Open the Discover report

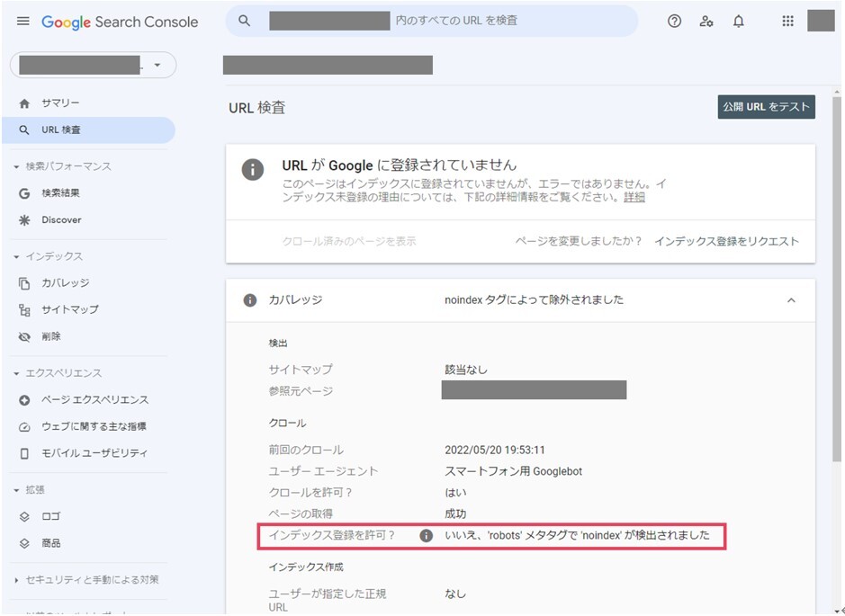60,219
